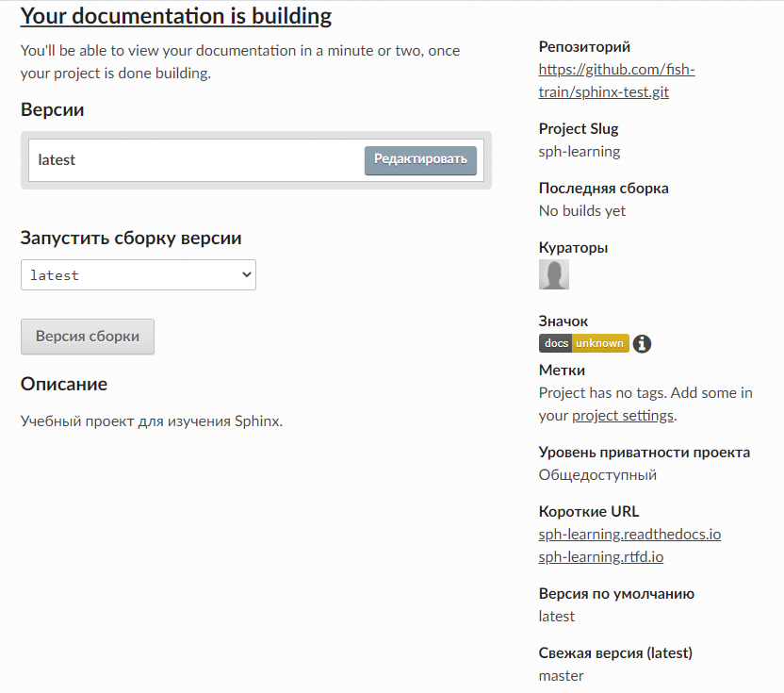Click the Репозиторий label
The image size is (784, 693).
pyautogui.click(x=584, y=46)
